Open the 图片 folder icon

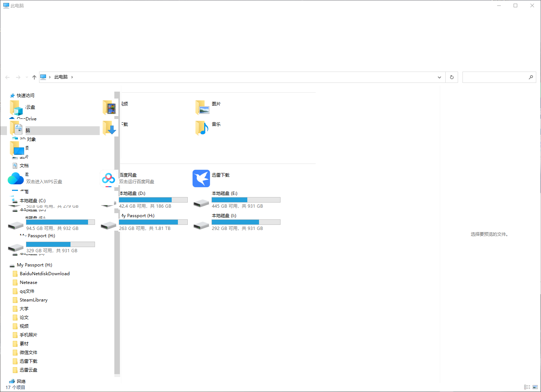click(x=202, y=107)
